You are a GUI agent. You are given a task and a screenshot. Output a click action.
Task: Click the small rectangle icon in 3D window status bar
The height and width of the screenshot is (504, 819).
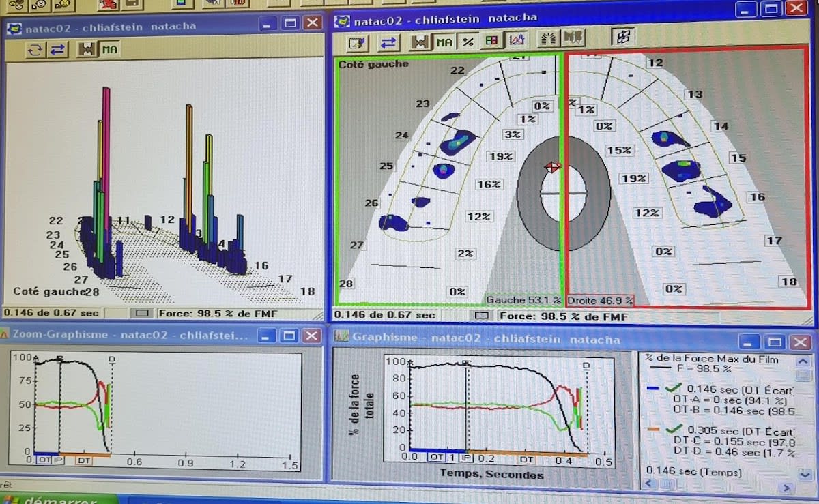143,314
